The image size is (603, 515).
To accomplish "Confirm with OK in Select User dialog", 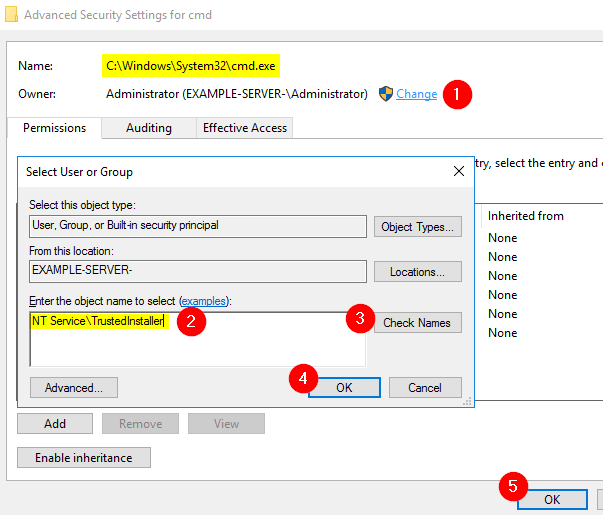I will tap(344, 387).
